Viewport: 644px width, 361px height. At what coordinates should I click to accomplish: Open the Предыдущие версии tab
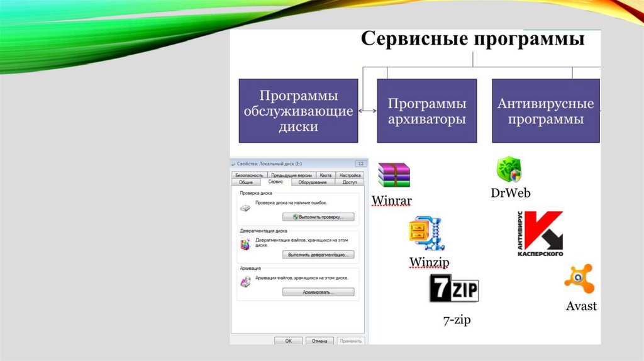(x=291, y=175)
